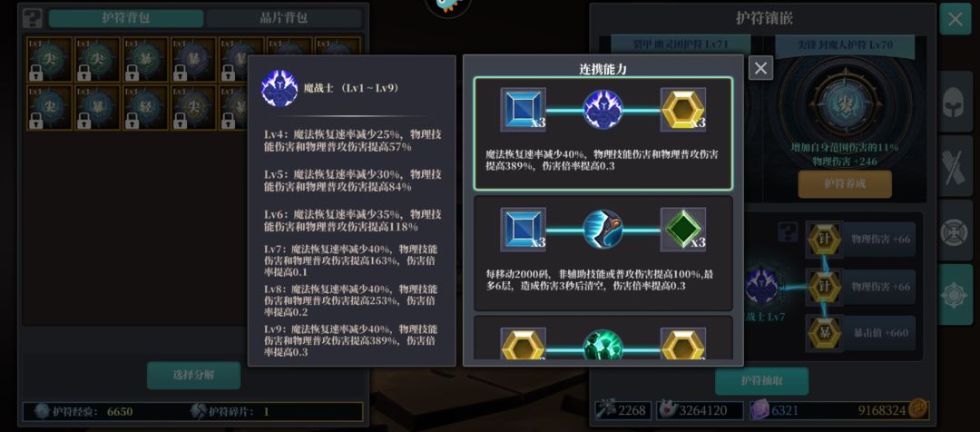The height and width of the screenshot is (432, 980).
Task: Click the gold coin currency icon
Action: pyautogui.click(x=917, y=409)
